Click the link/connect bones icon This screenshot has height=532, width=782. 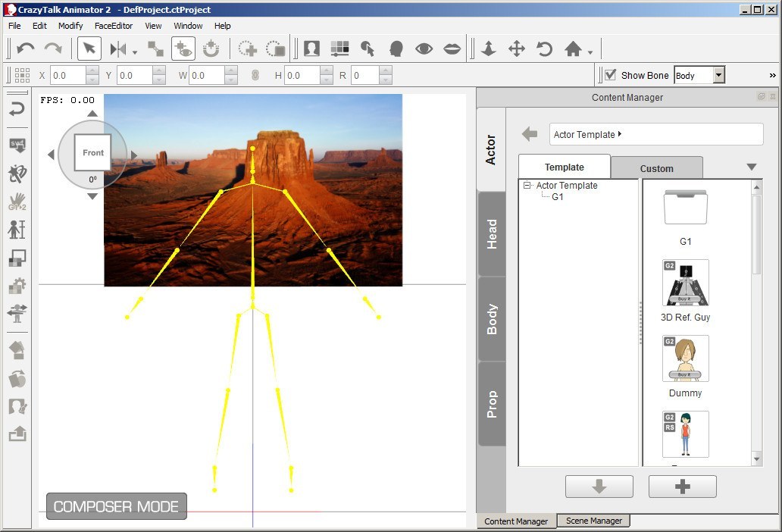(155, 49)
